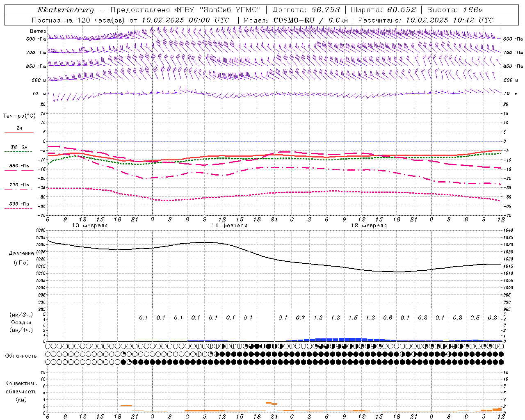Click the '(км)' convective height unit label
This screenshot has height=420, width=525.
(21, 399)
